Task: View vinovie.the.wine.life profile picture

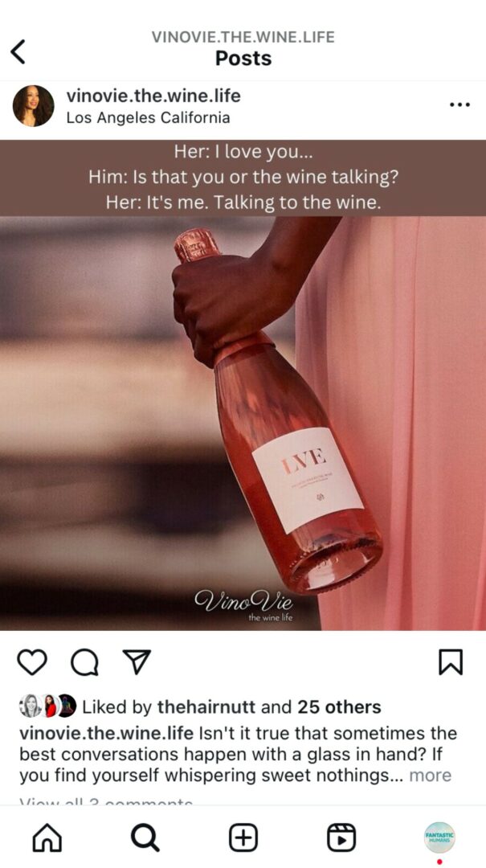Action: tap(33, 106)
